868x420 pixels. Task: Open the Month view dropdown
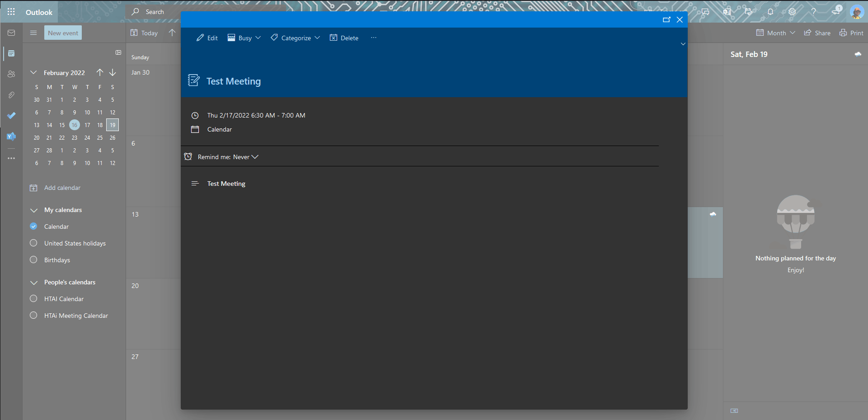775,33
